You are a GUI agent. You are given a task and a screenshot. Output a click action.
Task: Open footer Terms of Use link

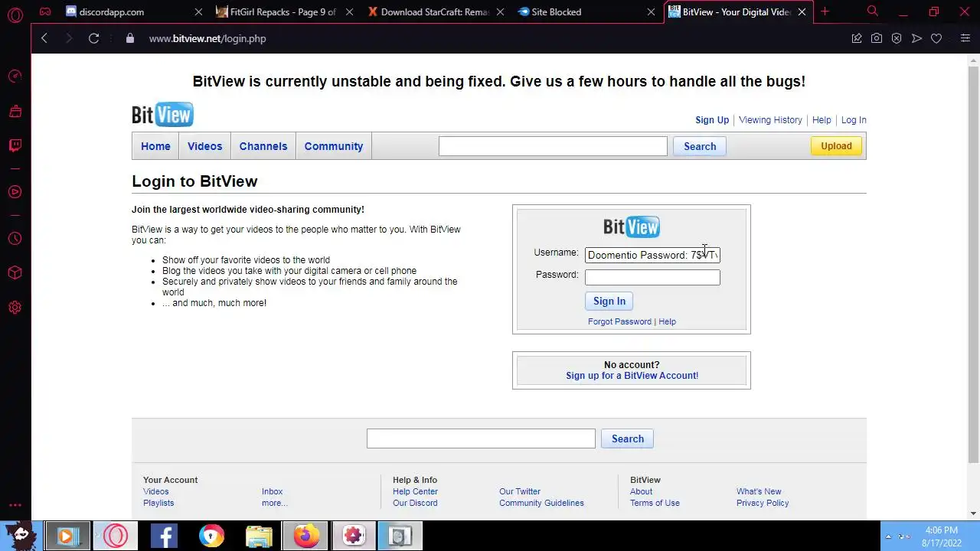coord(655,503)
